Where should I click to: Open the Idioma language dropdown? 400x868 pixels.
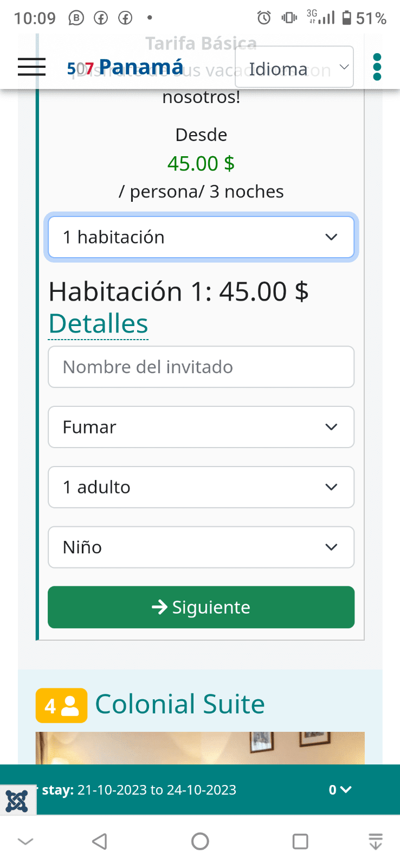[x=294, y=67]
